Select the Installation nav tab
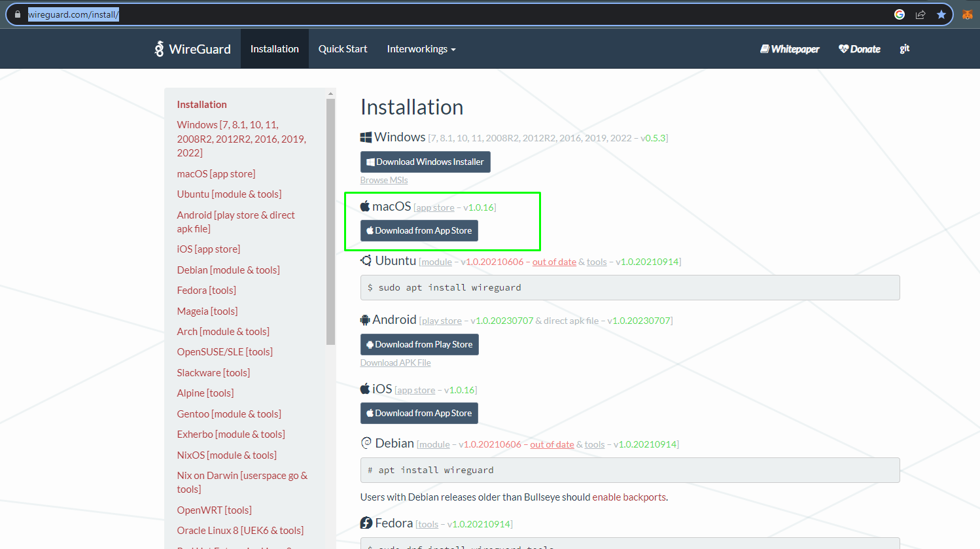 (274, 49)
